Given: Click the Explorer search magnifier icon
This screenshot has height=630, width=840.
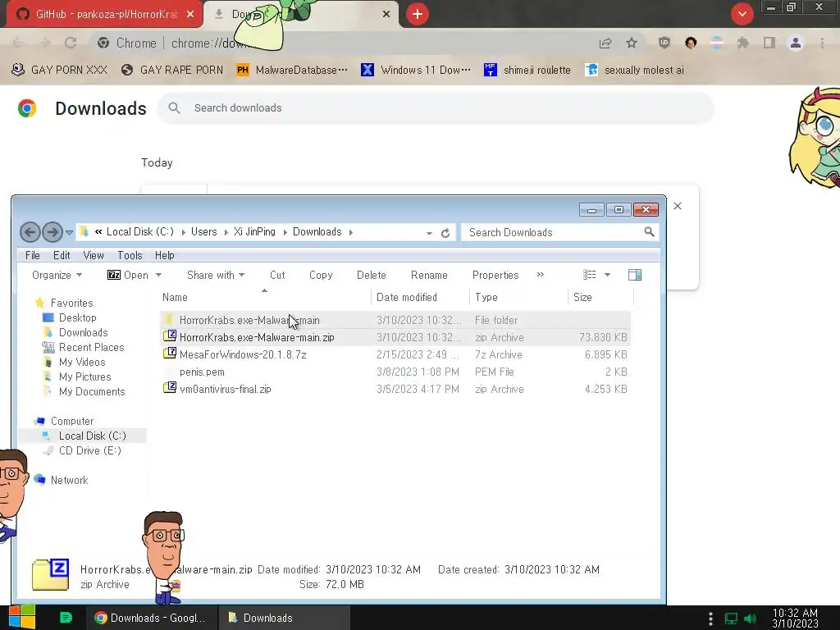Looking at the screenshot, I should (x=649, y=231).
